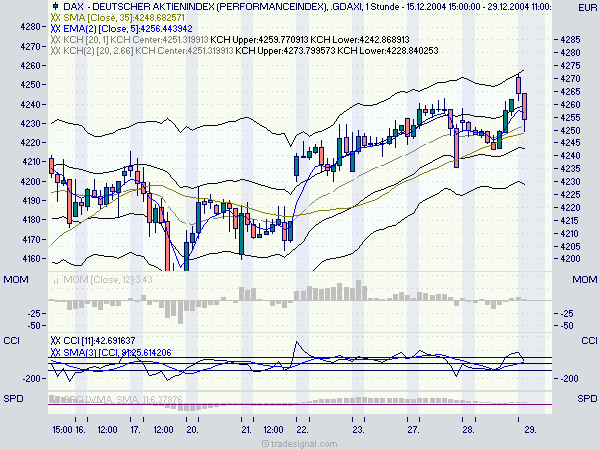
Task: Click the 27. date label on the time axis
Action: pyautogui.click(x=413, y=430)
